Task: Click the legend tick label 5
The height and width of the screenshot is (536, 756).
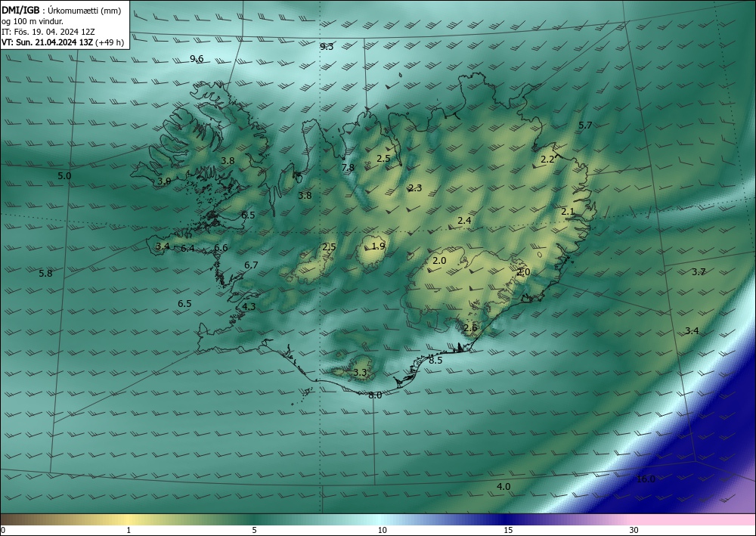Action: point(254,530)
